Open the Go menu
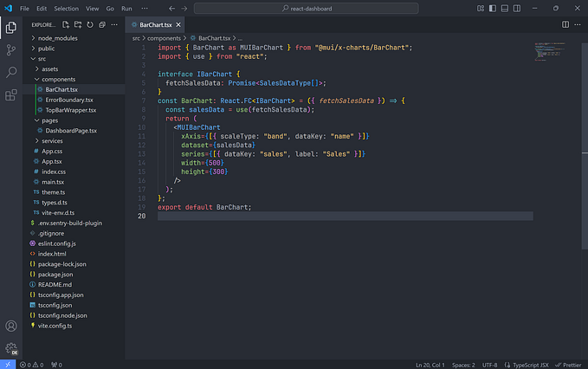 pos(110,9)
